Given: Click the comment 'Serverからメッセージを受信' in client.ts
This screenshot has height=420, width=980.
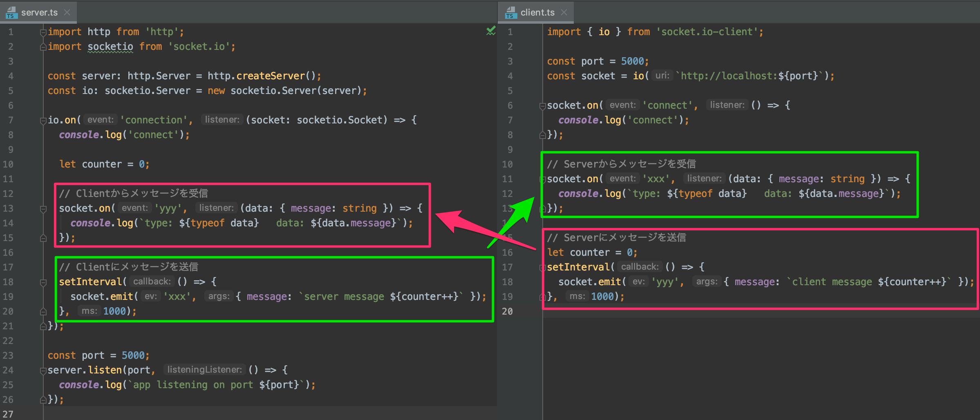Looking at the screenshot, I should 630,164.
